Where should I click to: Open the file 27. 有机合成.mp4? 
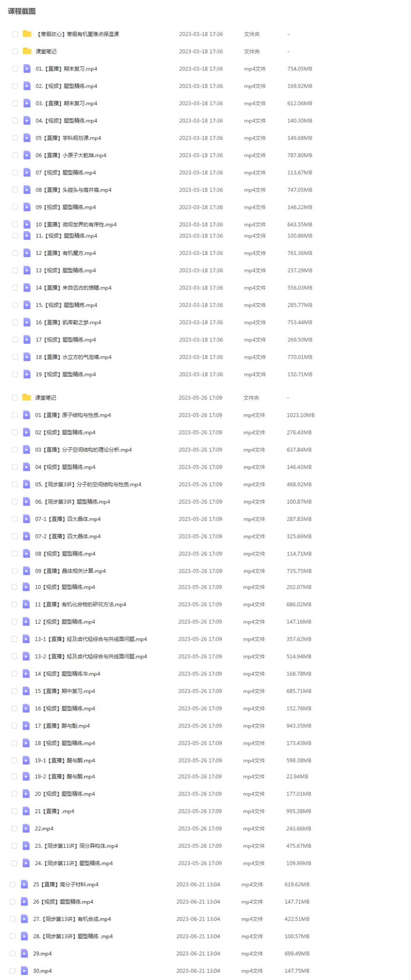point(72,918)
